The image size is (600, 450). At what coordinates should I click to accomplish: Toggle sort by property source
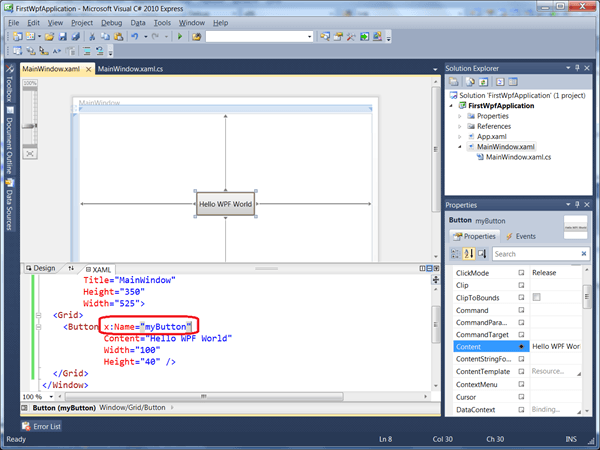coord(482,253)
